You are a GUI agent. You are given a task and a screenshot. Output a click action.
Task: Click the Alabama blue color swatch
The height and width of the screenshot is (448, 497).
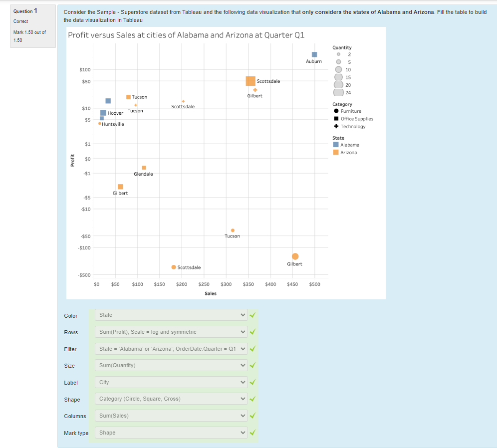(336, 145)
